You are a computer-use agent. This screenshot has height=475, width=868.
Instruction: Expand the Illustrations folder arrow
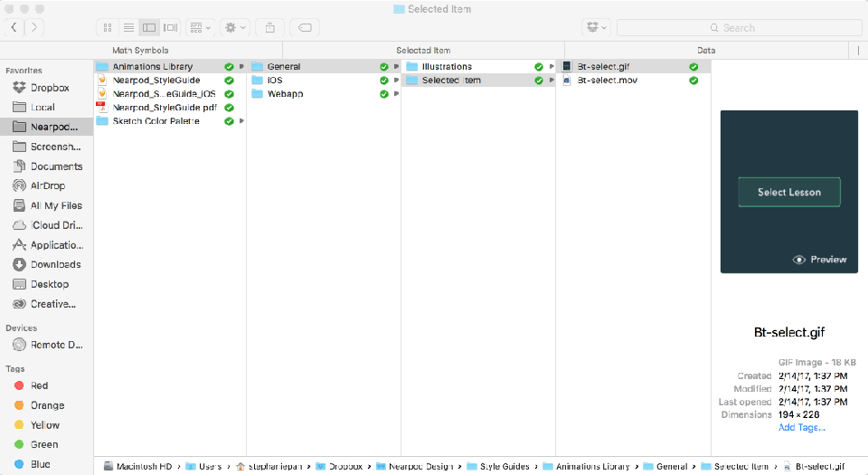552,66
